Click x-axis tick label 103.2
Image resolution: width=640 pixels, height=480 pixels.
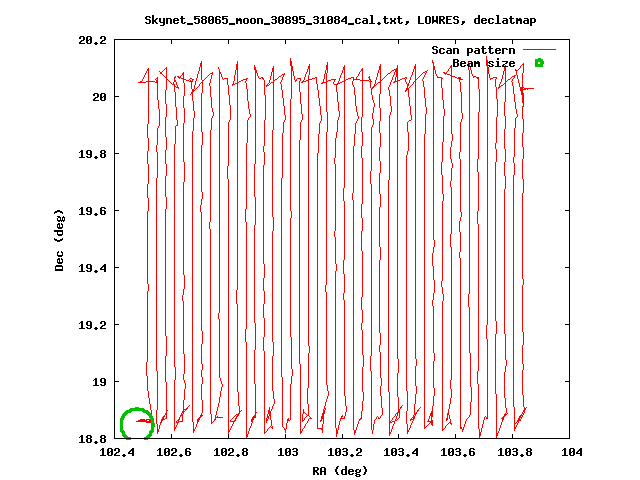pos(344,452)
